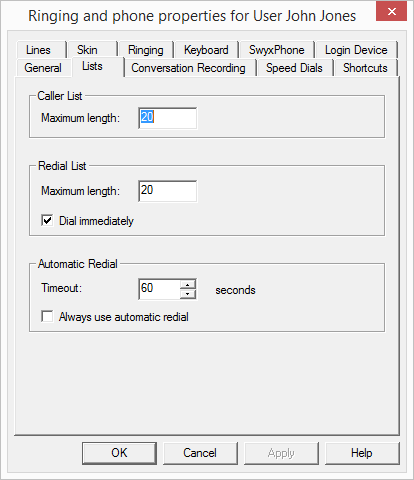Image resolution: width=414 pixels, height=480 pixels.
Task: Switch to the SwyxPhone tab
Action: 276,50
